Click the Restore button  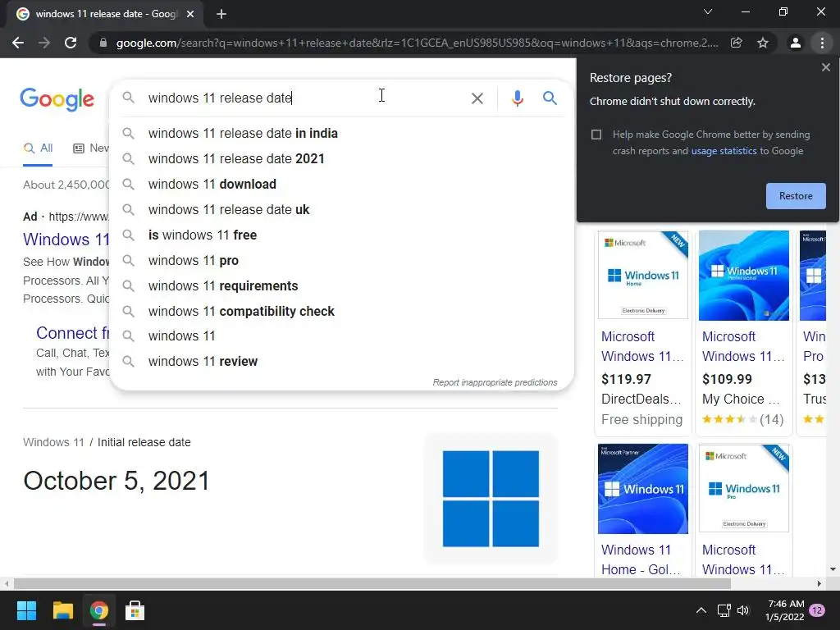(796, 196)
